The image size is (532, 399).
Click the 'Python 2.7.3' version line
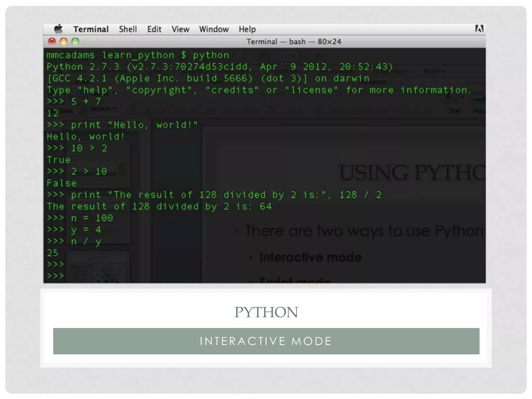point(220,67)
